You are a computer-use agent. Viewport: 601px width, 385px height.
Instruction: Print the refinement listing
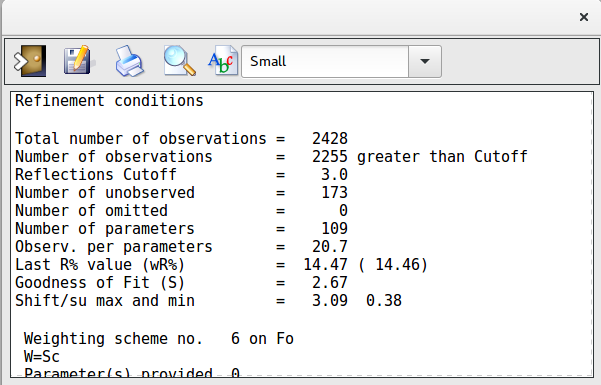[x=130, y=61]
